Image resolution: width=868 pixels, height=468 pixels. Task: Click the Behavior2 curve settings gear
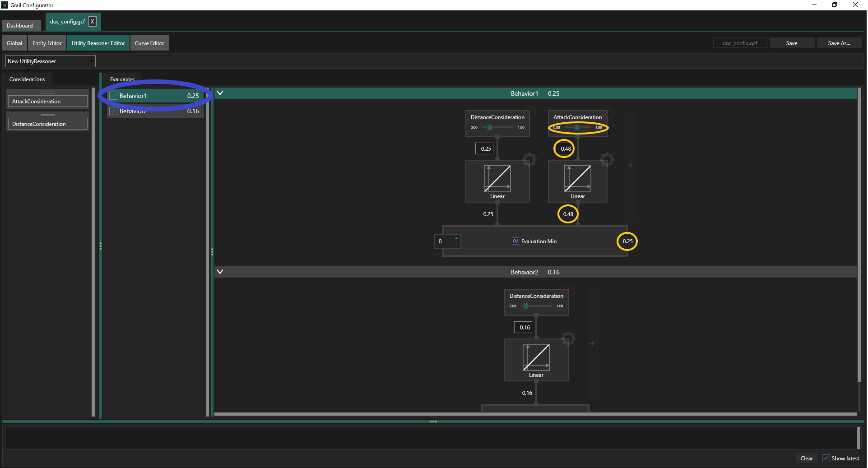pos(568,338)
